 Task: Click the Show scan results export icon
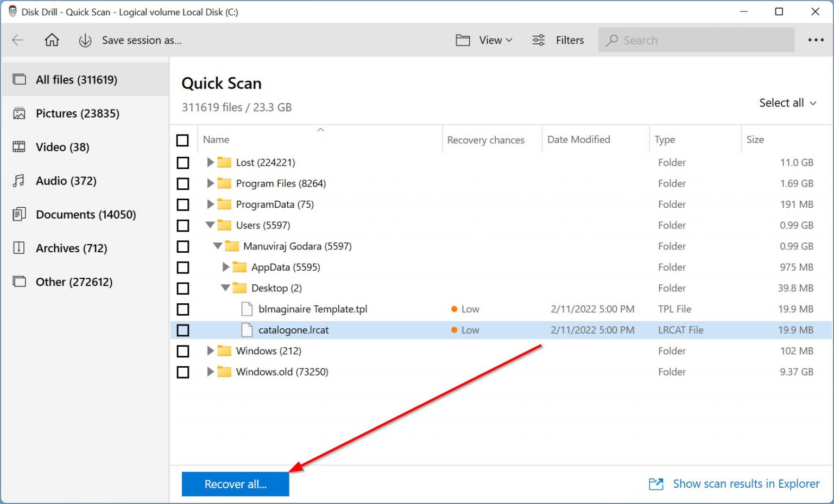coord(656,484)
